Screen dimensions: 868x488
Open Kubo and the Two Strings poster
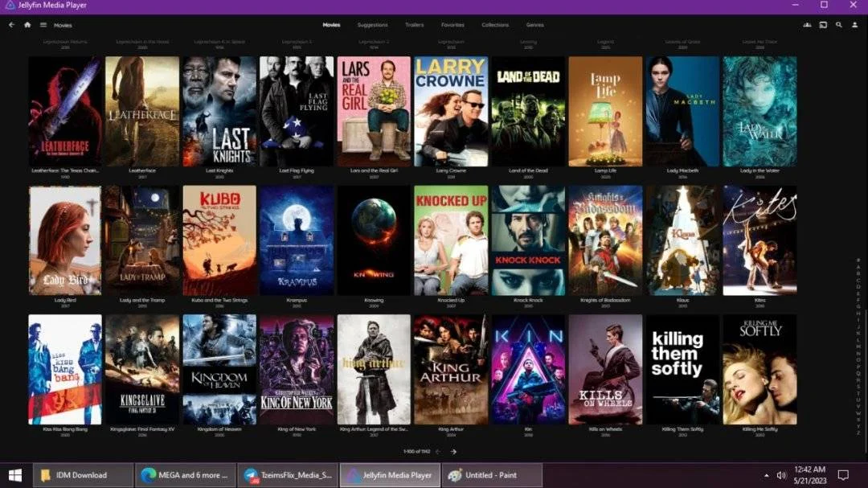click(x=219, y=240)
